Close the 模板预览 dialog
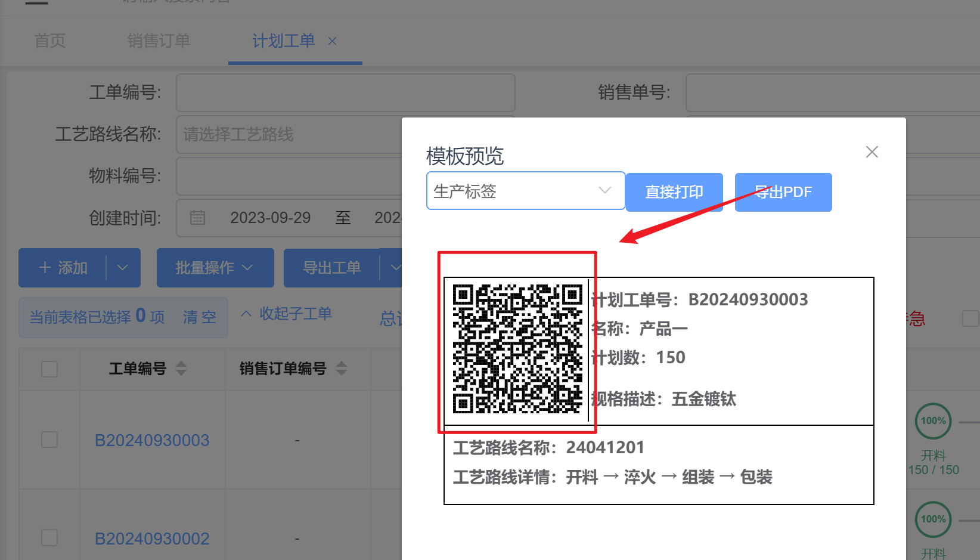Viewport: 980px width, 560px height. tap(872, 152)
